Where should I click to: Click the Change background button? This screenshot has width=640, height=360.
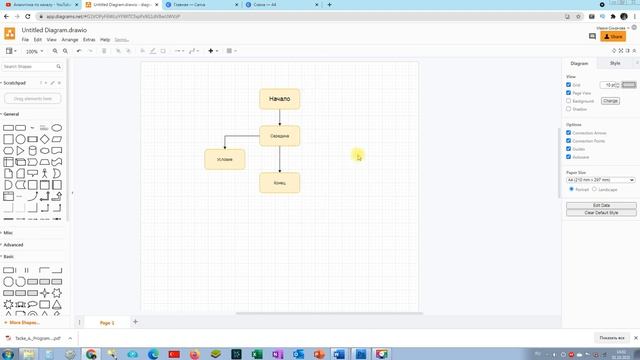[x=610, y=100]
